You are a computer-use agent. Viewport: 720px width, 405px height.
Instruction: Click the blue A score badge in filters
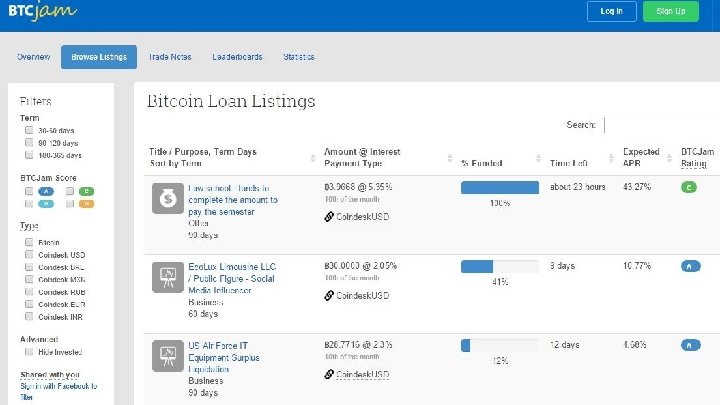coord(46,191)
